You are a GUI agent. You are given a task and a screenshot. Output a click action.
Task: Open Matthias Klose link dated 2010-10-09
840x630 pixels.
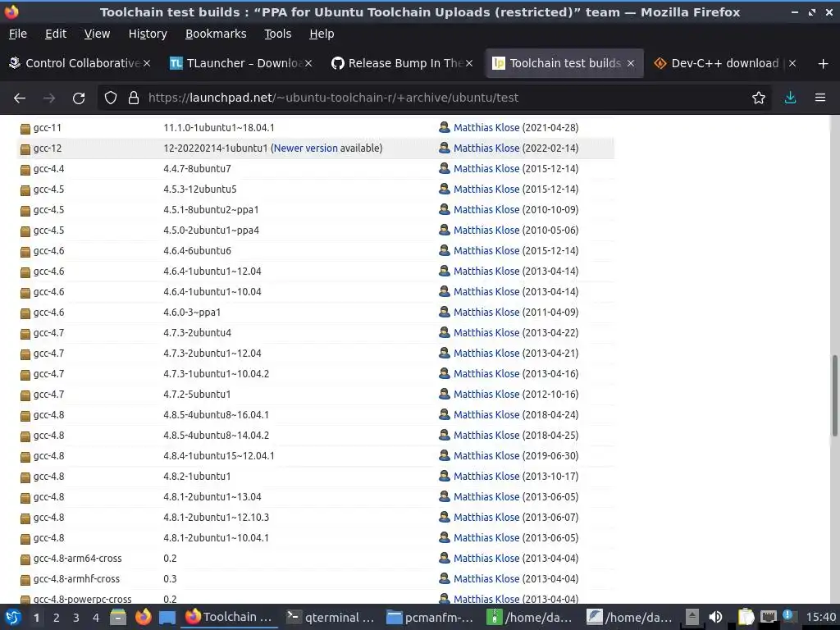486,209
